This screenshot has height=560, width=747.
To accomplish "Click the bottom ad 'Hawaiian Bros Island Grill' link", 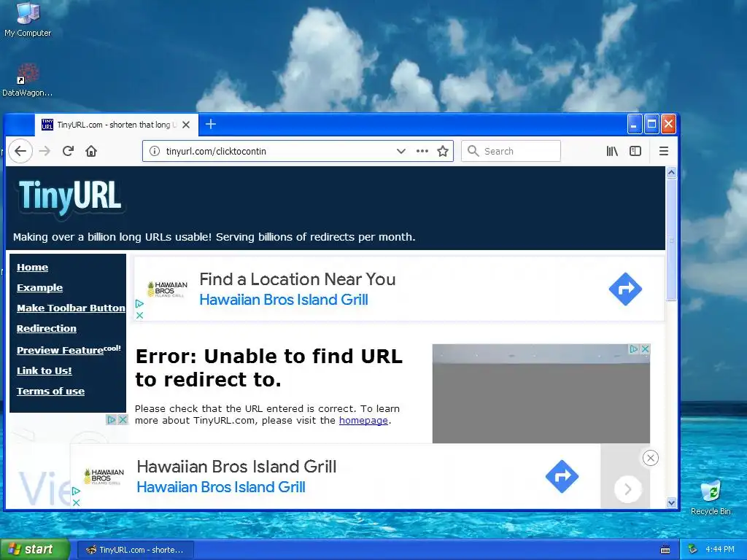I will pos(221,487).
